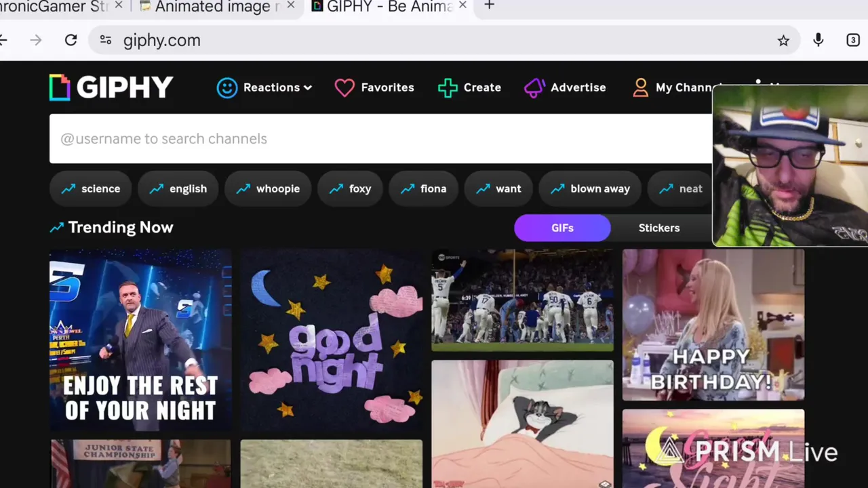Viewport: 868px width, 488px height.
Task: Select the fiona trending tag
Action: [x=423, y=188]
